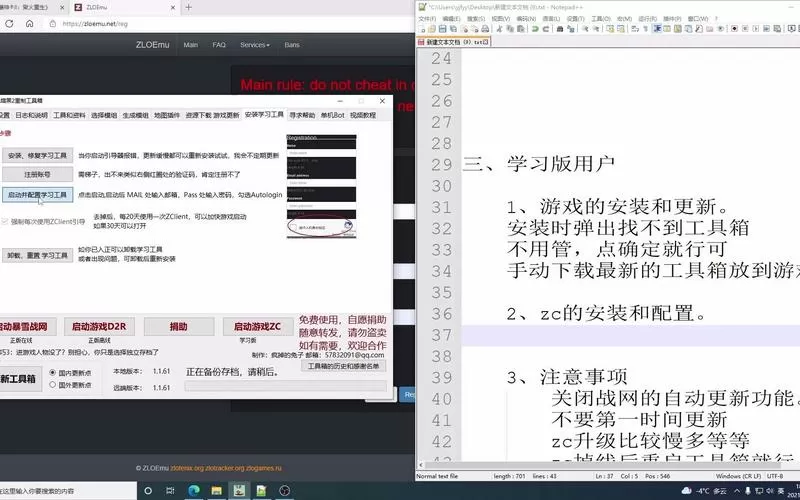Open Microsoft Edge from the taskbar
This screenshot has width=800, height=500.
coord(193,491)
